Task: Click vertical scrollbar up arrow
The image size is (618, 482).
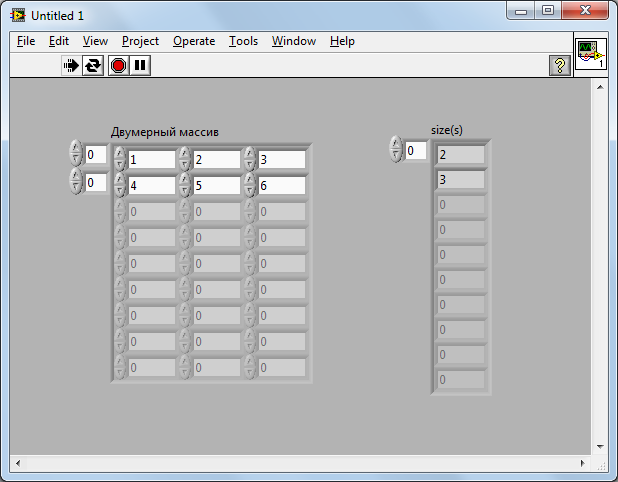Action: 600,87
